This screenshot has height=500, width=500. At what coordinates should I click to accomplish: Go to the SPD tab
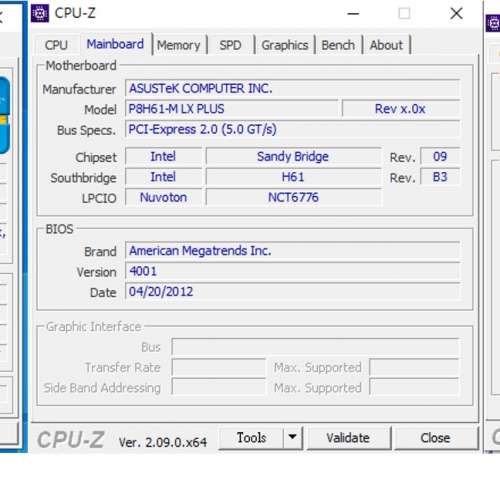[x=230, y=45]
